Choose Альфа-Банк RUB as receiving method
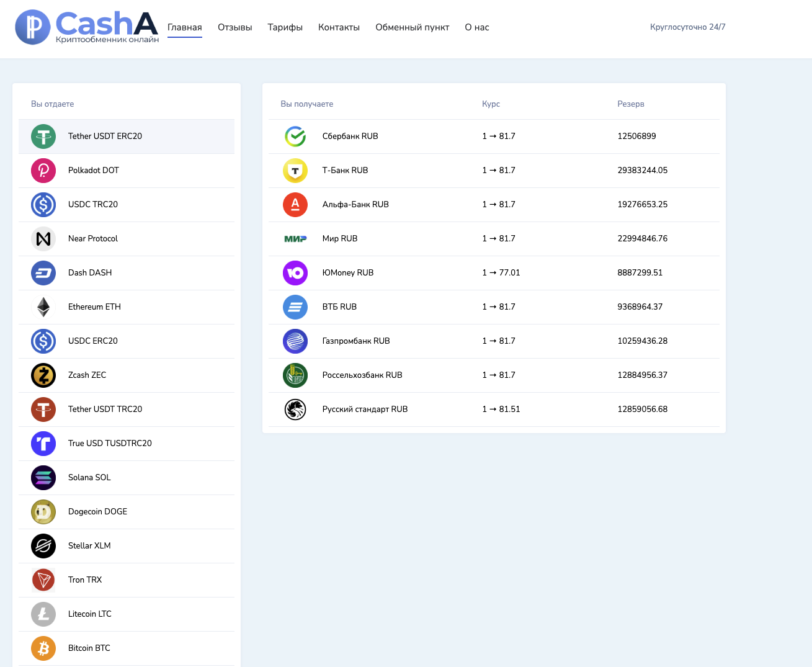The height and width of the screenshot is (667, 812). click(x=355, y=205)
